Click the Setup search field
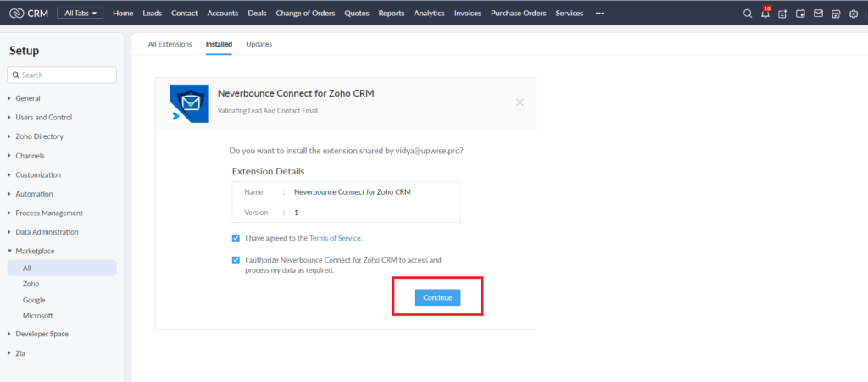 (x=62, y=75)
